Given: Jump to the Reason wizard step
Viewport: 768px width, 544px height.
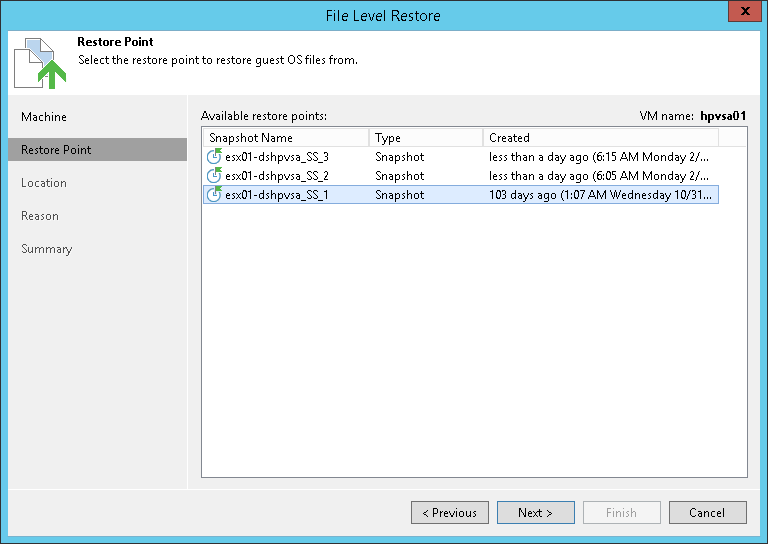Looking at the screenshot, I should coord(40,216).
